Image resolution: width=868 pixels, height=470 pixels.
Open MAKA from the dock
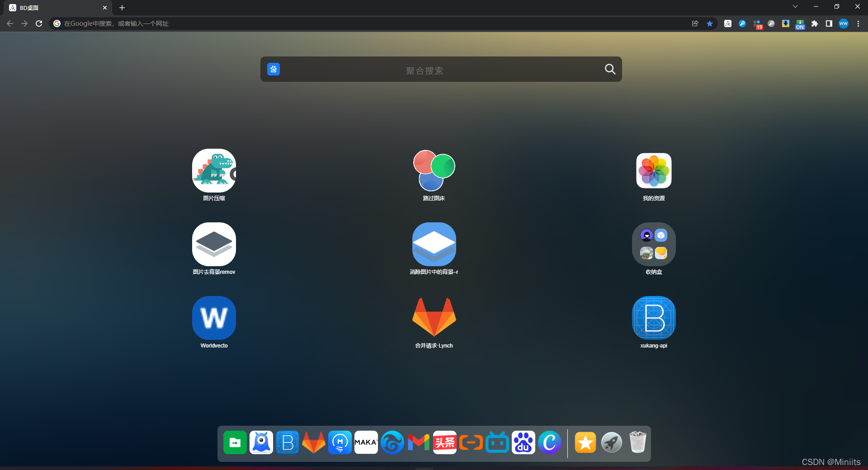366,442
